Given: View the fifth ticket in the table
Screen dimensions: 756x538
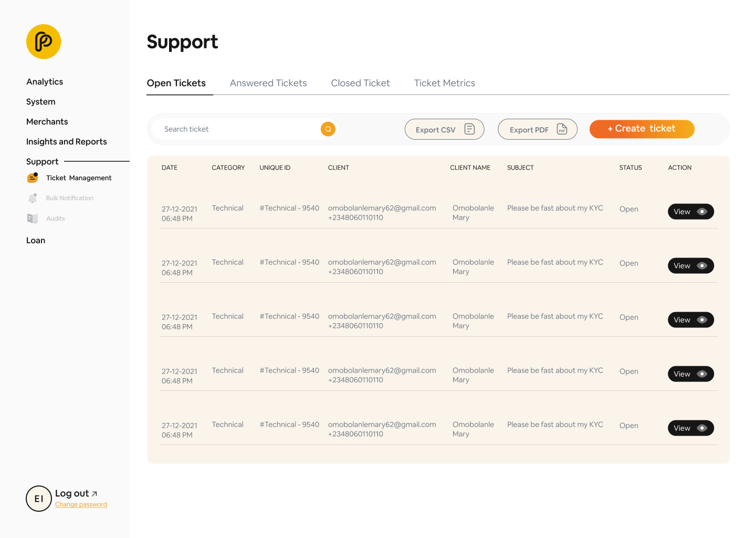Looking at the screenshot, I should tap(691, 428).
